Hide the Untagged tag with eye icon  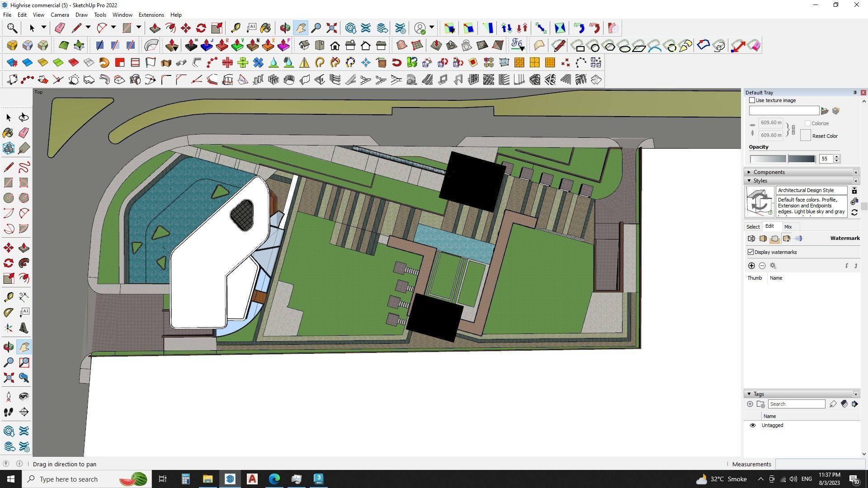753,425
